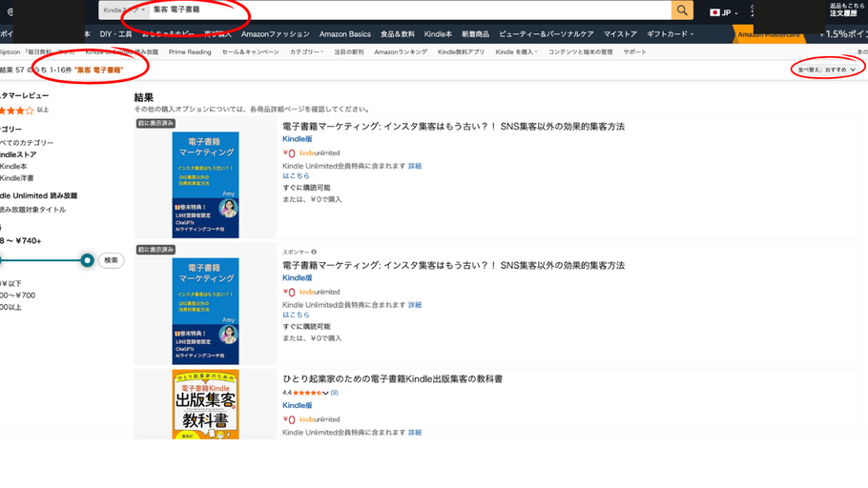Open the Kindleストア search category dropdown
Viewport: 868px width, 488px height.
(x=124, y=10)
